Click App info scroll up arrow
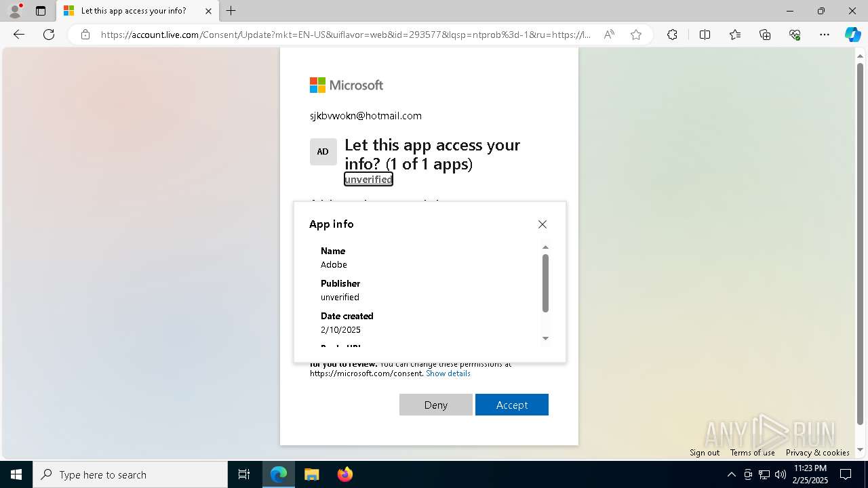The image size is (868, 488). (x=545, y=247)
